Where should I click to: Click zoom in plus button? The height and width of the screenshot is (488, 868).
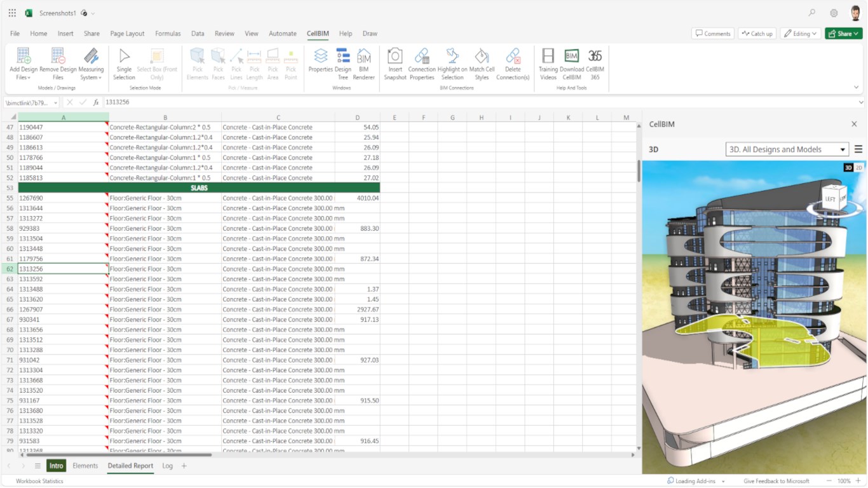(x=858, y=481)
